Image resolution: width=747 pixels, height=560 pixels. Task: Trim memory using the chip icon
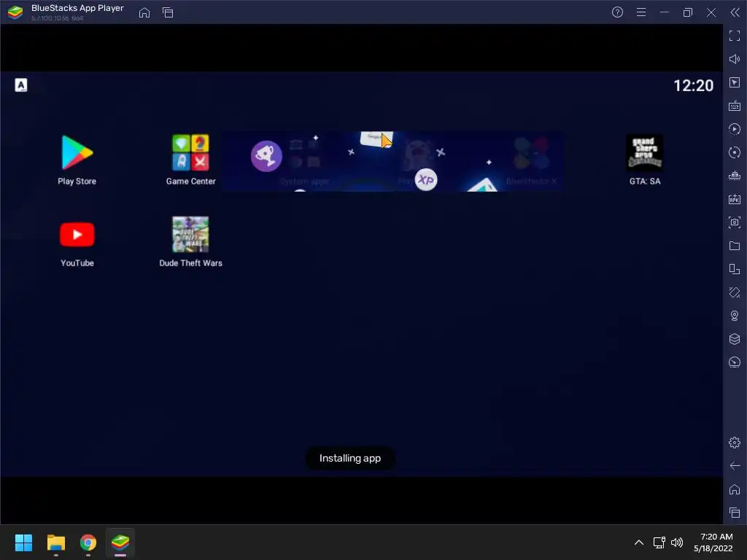tap(735, 176)
